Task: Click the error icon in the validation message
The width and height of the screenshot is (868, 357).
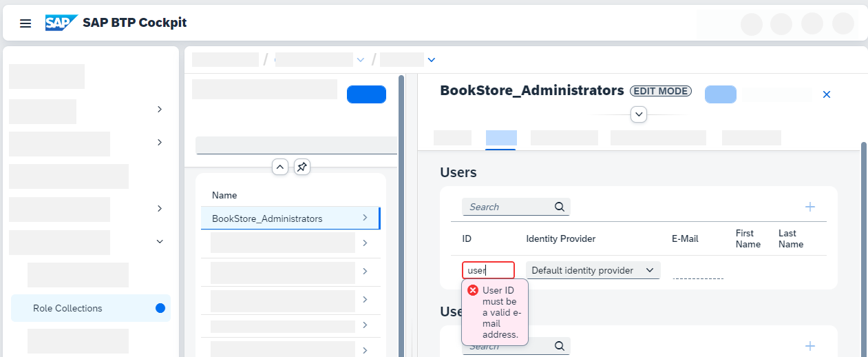Action: click(473, 290)
